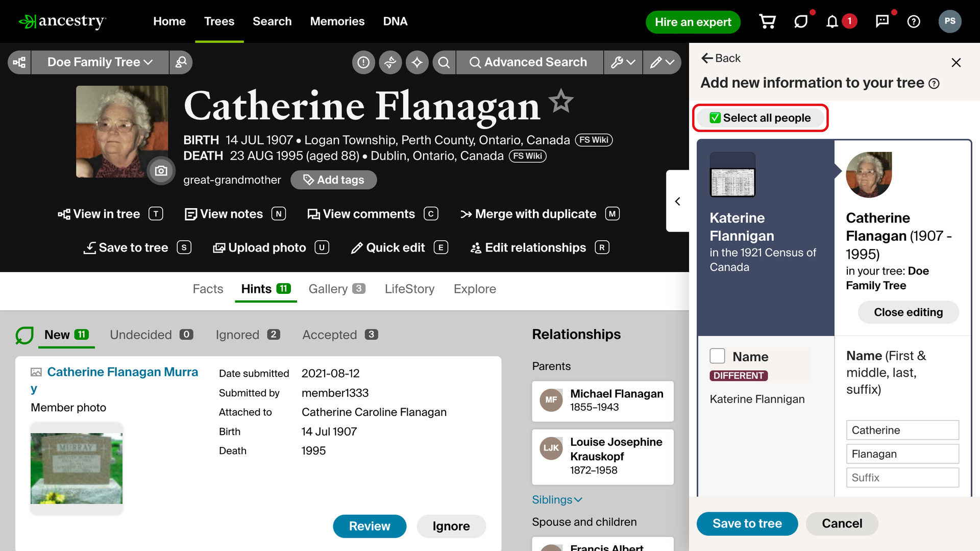Click the Suffix input field

pos(902,478)
